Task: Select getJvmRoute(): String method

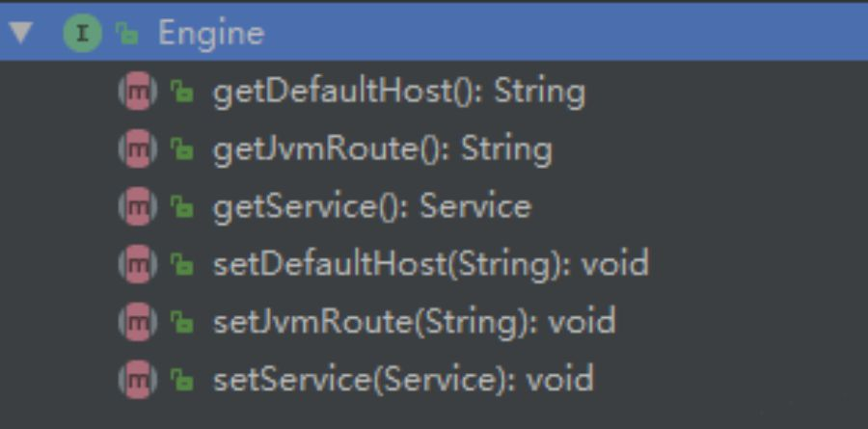Action: tap(383, 150)
